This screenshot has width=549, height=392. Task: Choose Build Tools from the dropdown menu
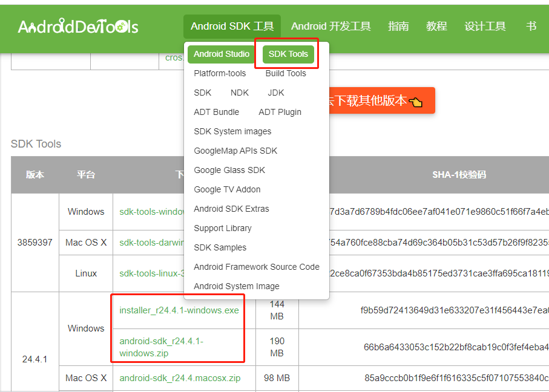286,74
